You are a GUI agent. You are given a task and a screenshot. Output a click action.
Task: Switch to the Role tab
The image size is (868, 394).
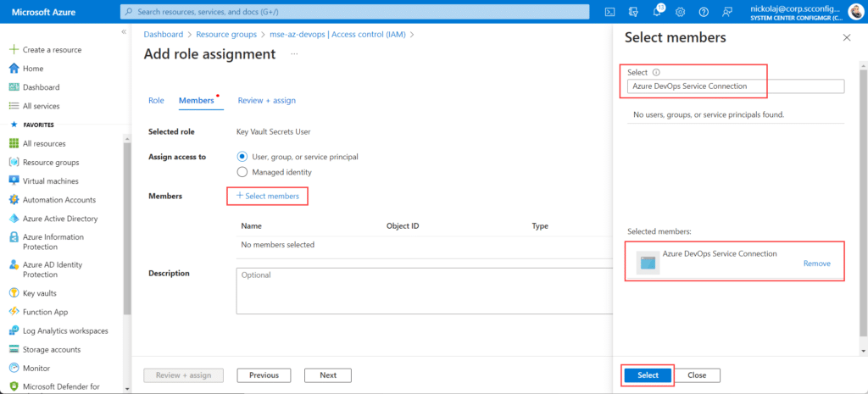(x=156, y=101)
